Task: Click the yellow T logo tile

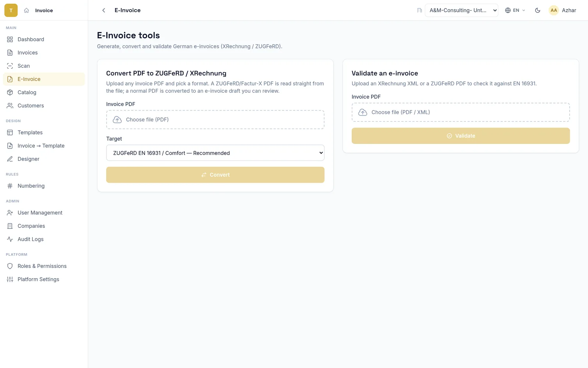Action: tap(11, 10)
